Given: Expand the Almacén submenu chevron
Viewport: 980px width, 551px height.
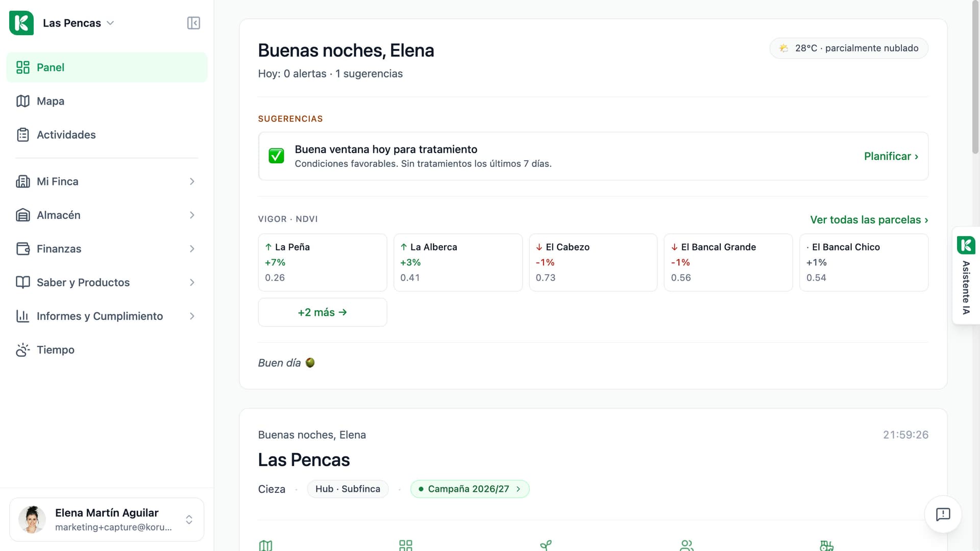Looking at the screenshot, I should [192, 215].
